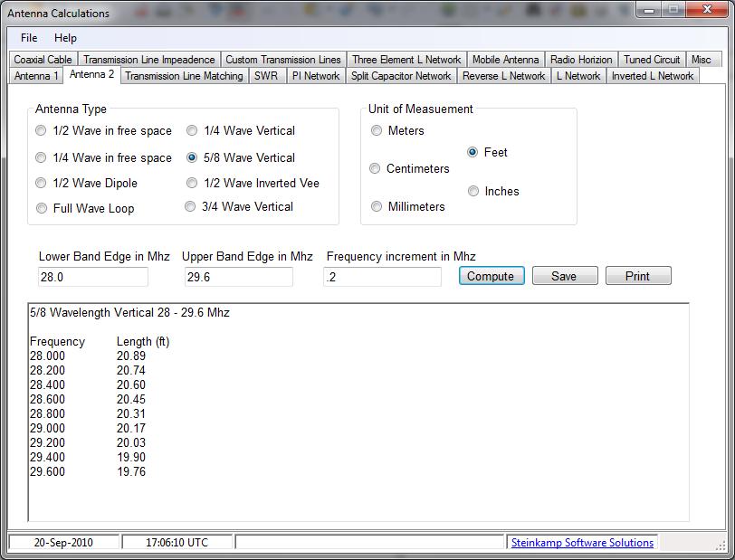Maximize the Antenna Calculations window
This screenshot has width=735, height=560.
pos(673,10)
